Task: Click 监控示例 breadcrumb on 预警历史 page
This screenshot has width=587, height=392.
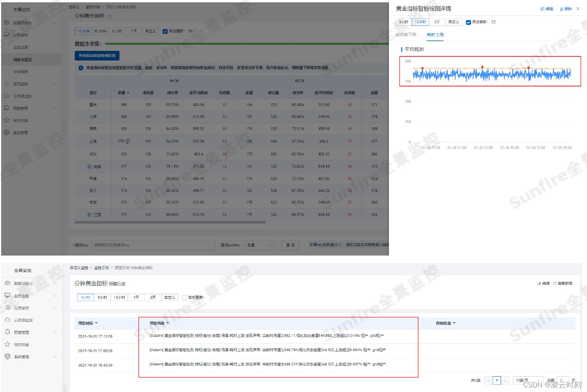Action: pos(101,268)
